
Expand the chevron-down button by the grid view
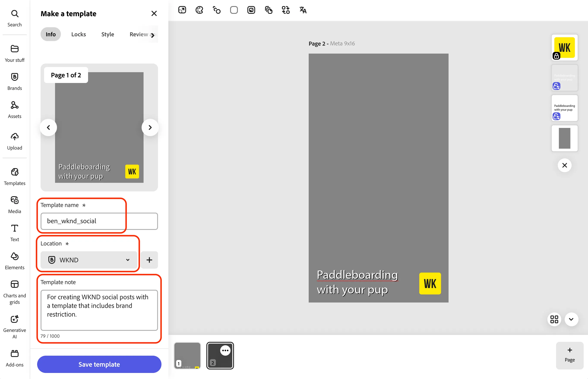(571, 319)
